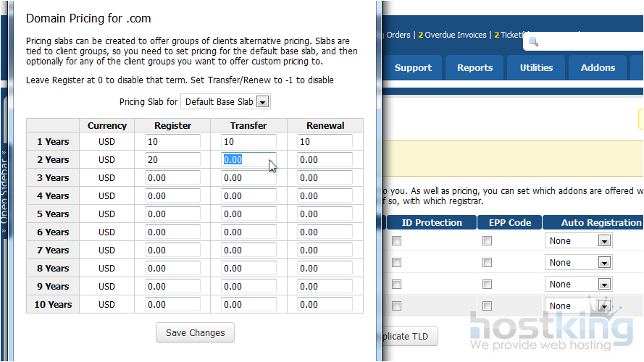Viewport: 644px width, 362px height.
Task: Open the Overdue Invoices link
Action: [455, 35]
